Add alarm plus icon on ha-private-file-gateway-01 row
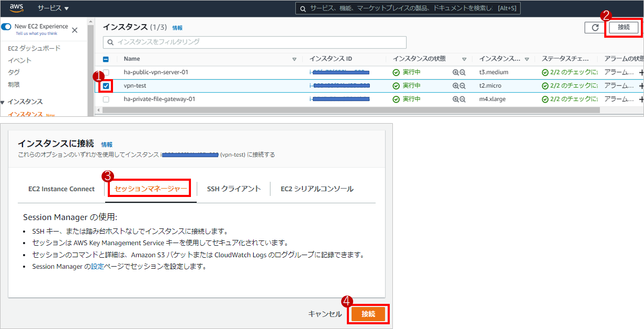The width and height of the screenshot is (644, 329). click(x=641, y=98)
